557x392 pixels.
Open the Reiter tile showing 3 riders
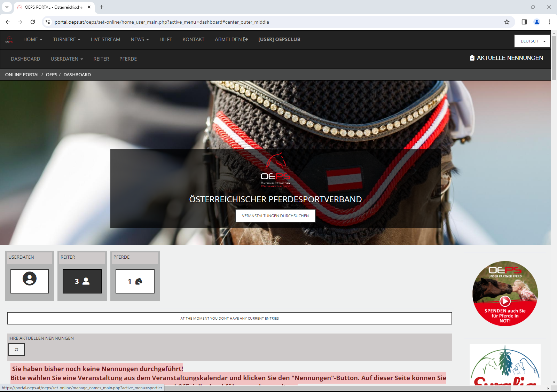pyautogui.click(x=82, y=281)
